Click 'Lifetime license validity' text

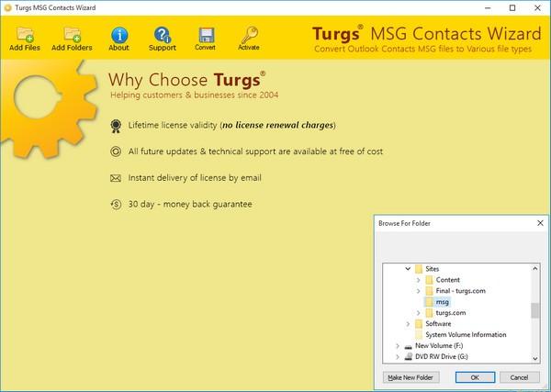[x=173, y=125]
